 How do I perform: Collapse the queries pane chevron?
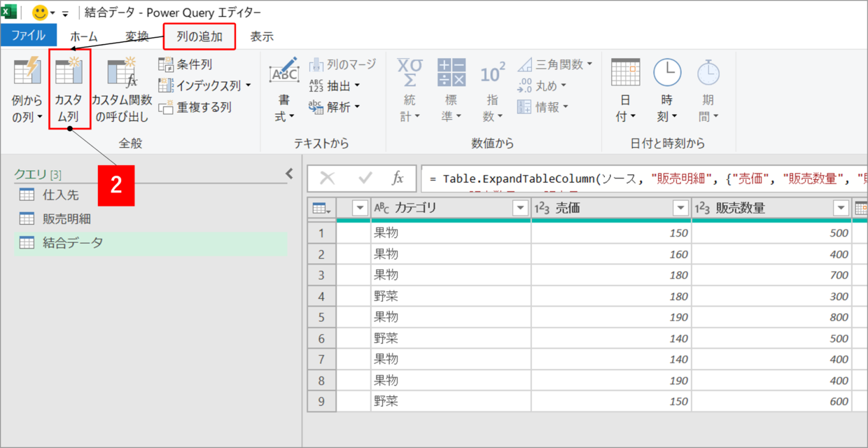coord(289,174)
